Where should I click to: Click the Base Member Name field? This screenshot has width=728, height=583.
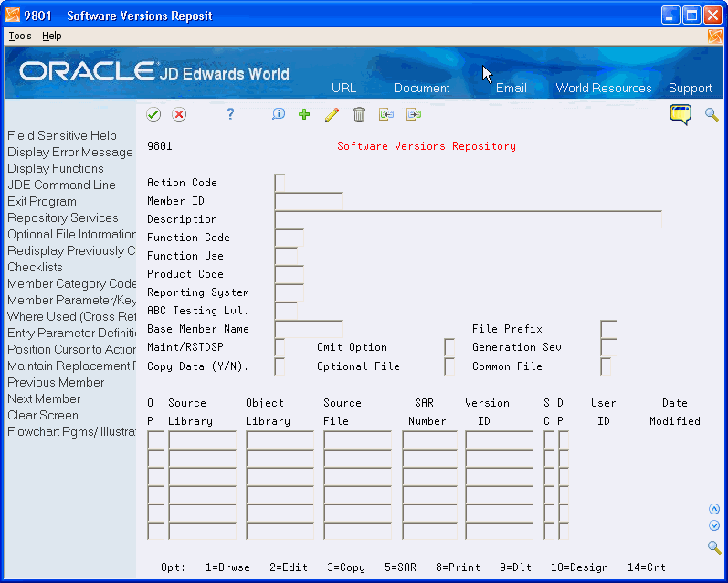pos(309,329)
